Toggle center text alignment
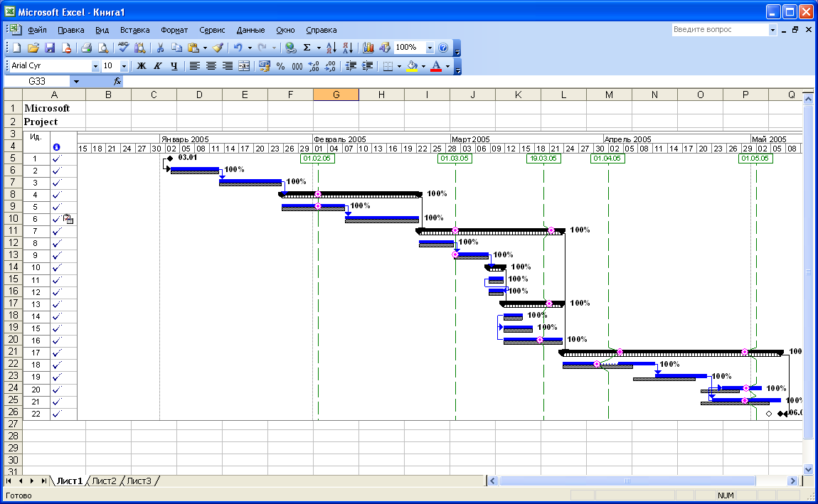This screenshot has width=818, height=504. click(x=211, y=66)
